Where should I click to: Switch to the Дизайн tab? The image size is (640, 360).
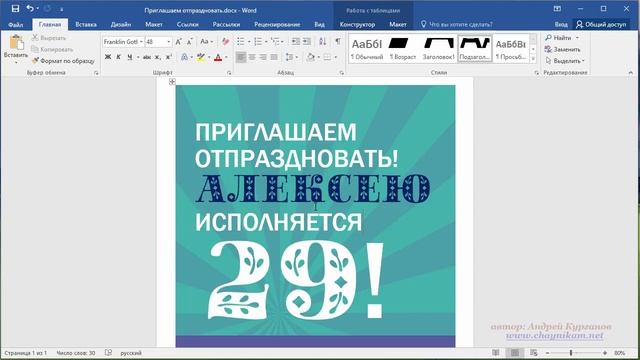click(121, 24)
